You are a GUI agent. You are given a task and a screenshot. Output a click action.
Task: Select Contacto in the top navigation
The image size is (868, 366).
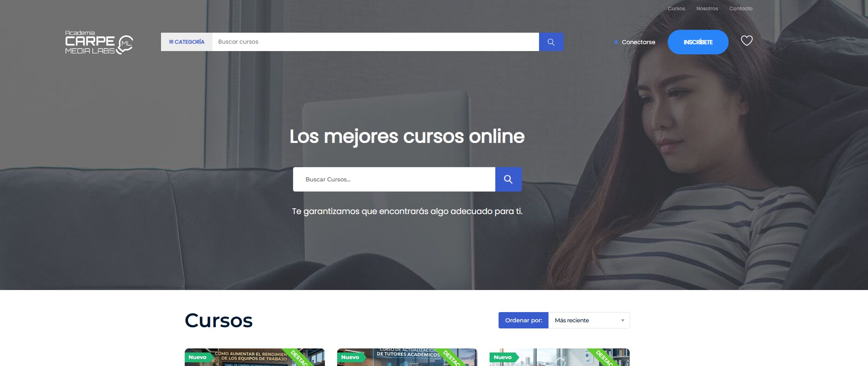click(741, 9)
